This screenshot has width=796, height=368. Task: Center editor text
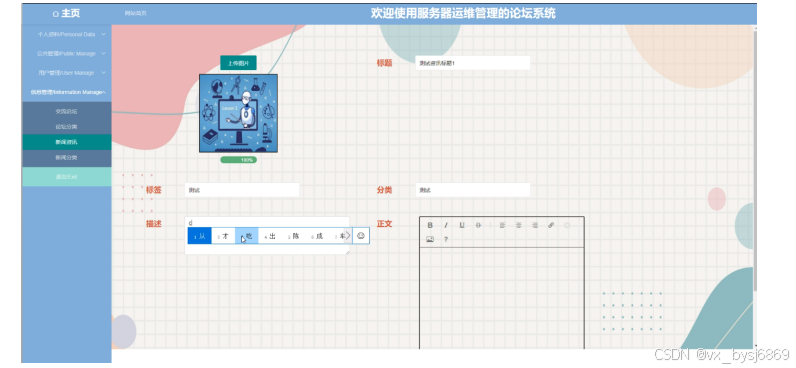pos(519,225)
